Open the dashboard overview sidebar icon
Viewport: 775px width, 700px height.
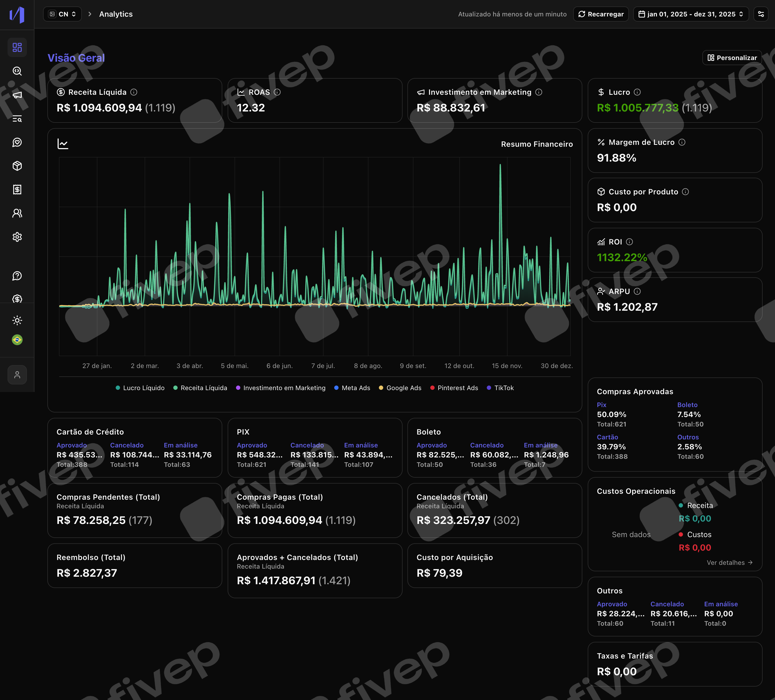[x=17, y=47]
